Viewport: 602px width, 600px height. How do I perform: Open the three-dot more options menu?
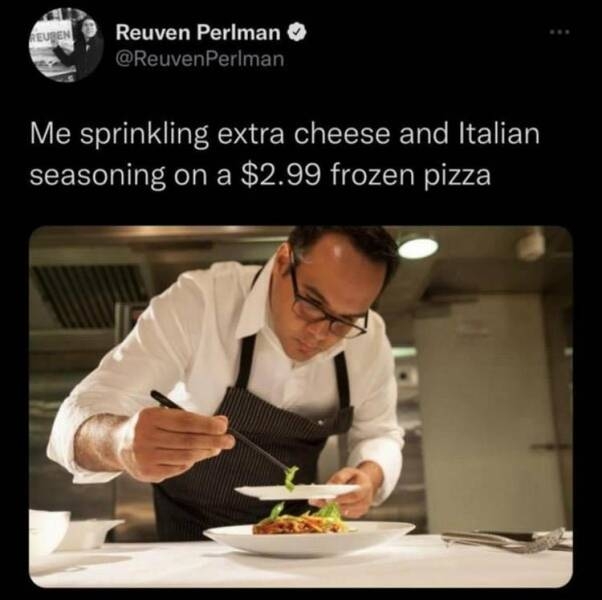pos(560,32)
